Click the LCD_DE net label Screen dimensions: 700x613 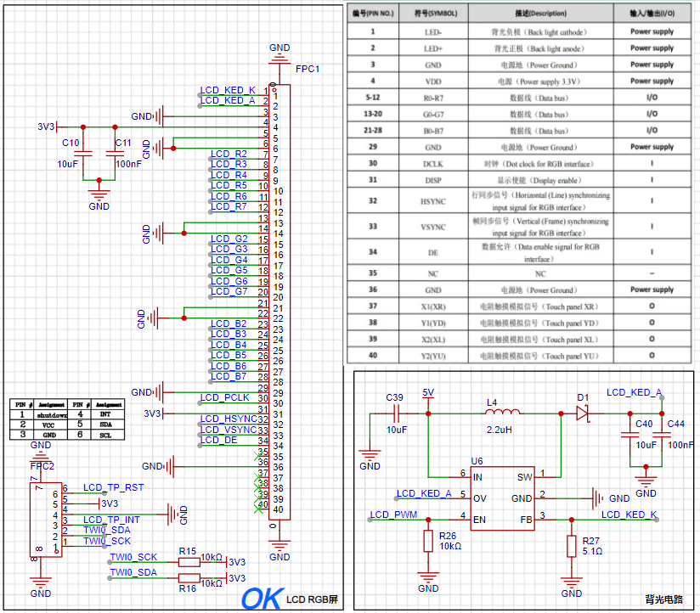pos(219,440)
